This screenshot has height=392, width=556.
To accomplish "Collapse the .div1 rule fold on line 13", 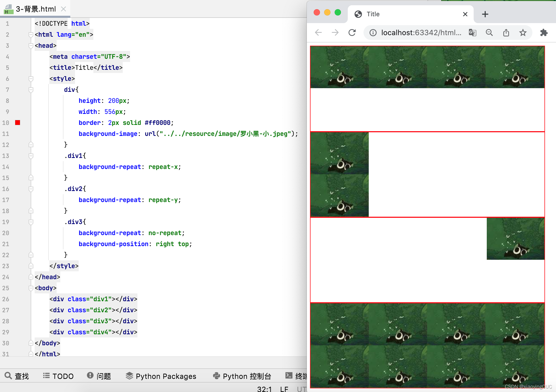I will pos(31,156).
